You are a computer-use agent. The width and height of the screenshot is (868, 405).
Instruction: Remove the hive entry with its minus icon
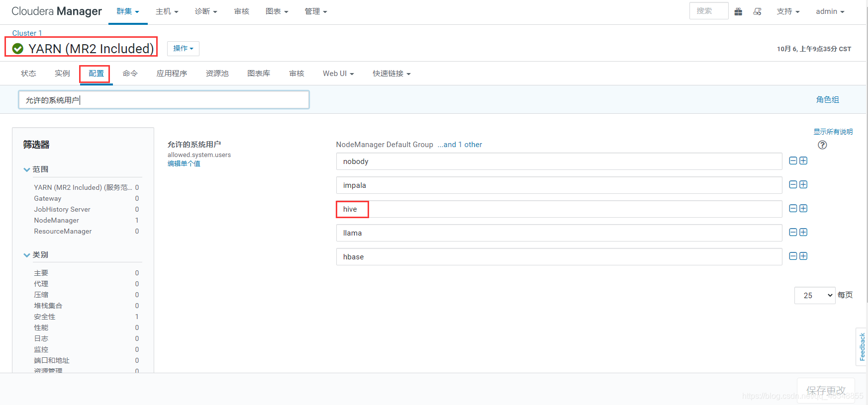pyautogui.click(x=793, y=208)
